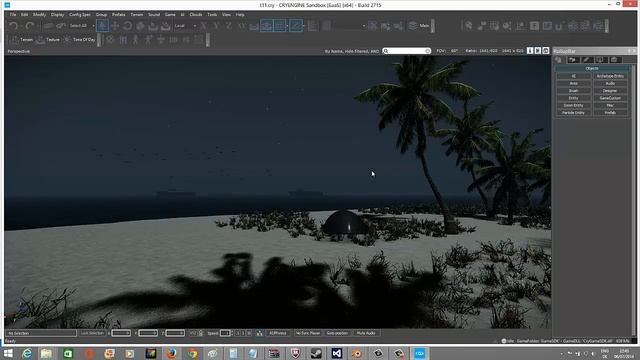Open Google Chrome from the taskbar
Screen dimensions: 640x360
pos(192,353)
